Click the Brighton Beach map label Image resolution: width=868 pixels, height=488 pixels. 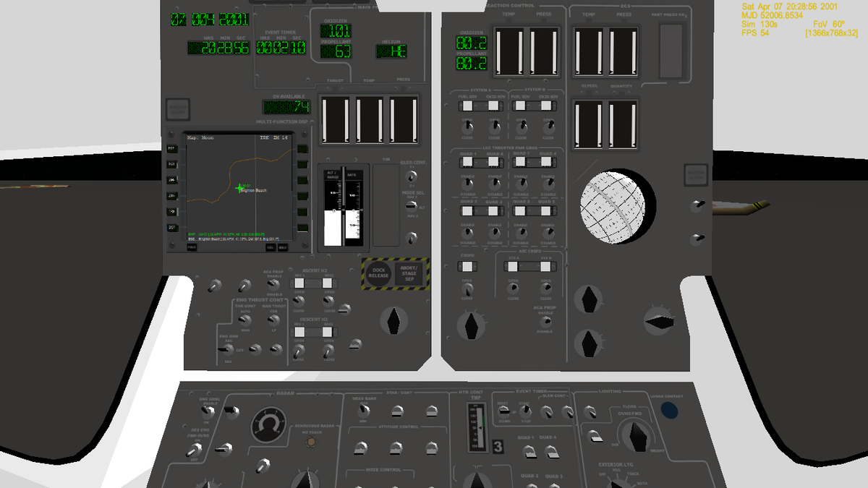[x=254, y=190]
